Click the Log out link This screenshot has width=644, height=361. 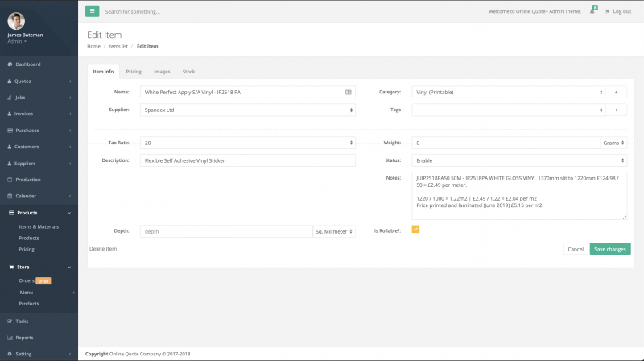click(x=617, y=11)
